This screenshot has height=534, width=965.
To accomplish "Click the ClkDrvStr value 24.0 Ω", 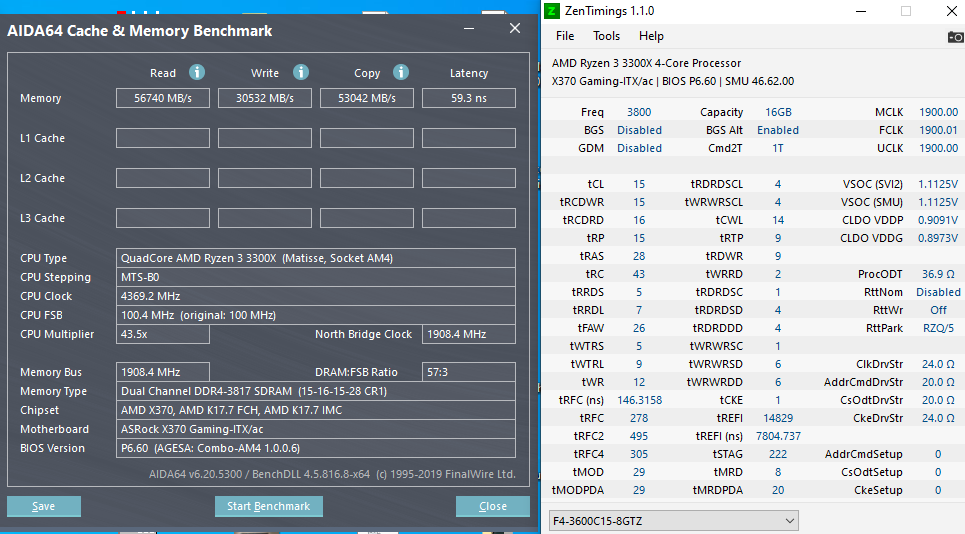I will click(938, 364).
